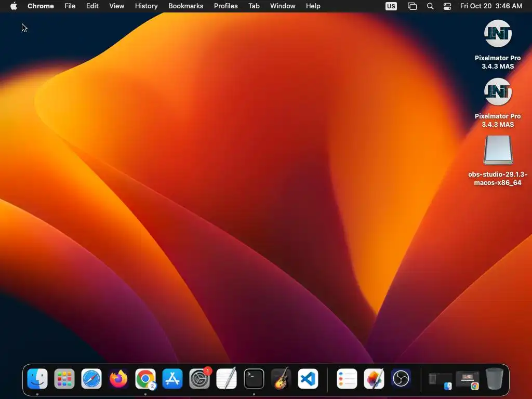
Task: Open the Bookmarks menu
Action: [x=185, y=6]
